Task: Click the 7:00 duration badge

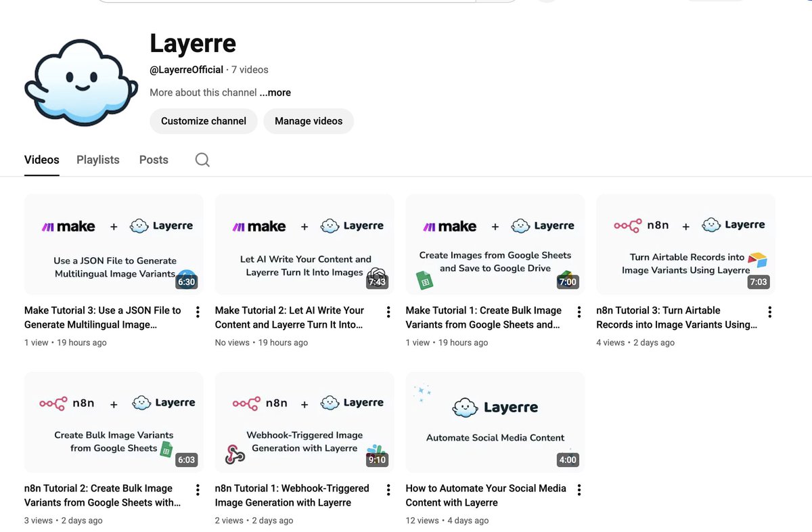Action: [x=568, y=282]
